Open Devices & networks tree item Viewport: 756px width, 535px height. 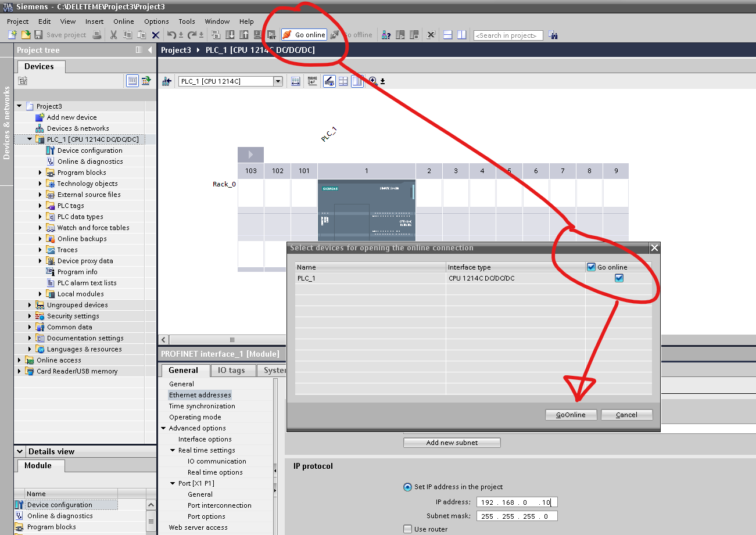tap(78, 128)
